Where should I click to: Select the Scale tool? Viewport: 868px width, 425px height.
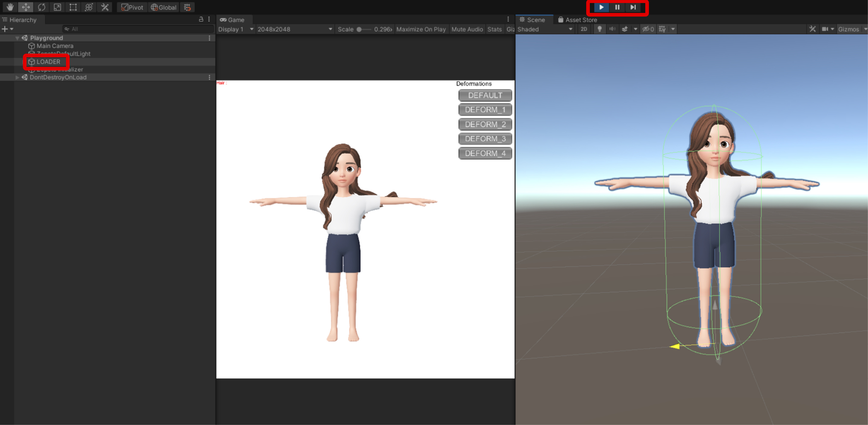pyautogui.click(x=57, y=7)
